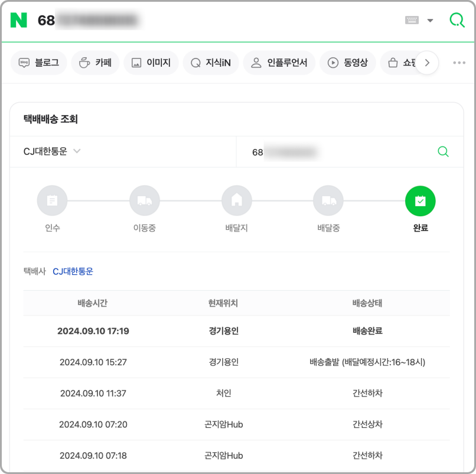Select the 지식iN tab
Screen dimensions: 476x474
pyautogui.click(x=211, y=63)
